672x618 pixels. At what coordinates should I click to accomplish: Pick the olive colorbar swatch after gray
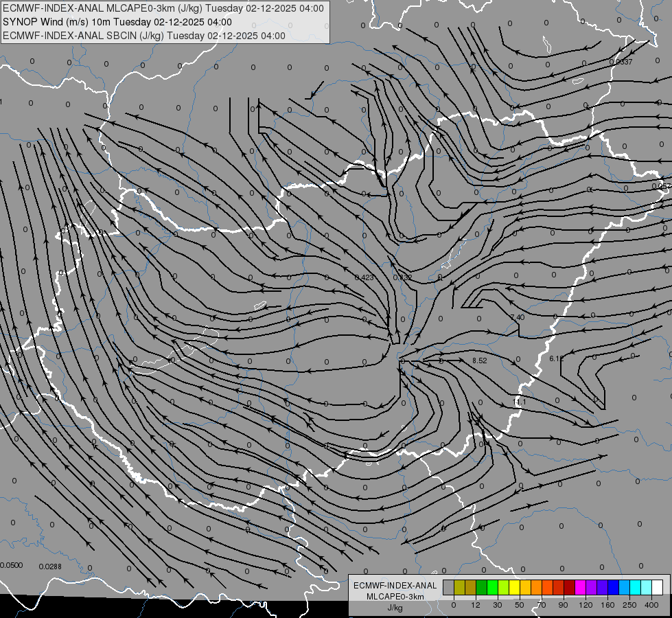pos(459,588)
